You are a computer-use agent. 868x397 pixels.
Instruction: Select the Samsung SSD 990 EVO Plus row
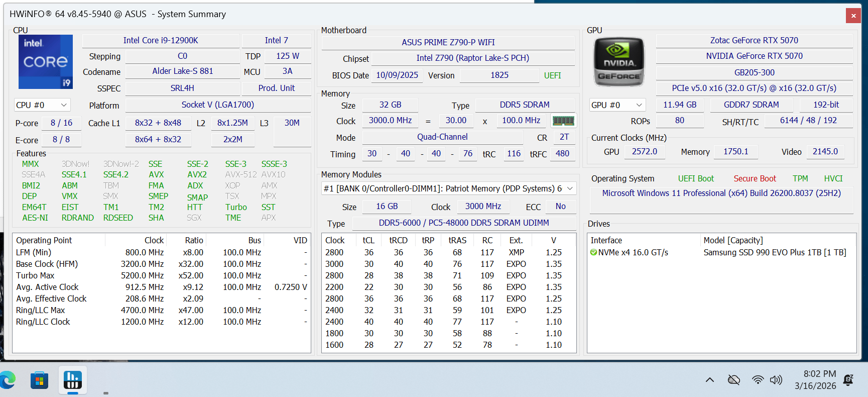coord(721,252)
